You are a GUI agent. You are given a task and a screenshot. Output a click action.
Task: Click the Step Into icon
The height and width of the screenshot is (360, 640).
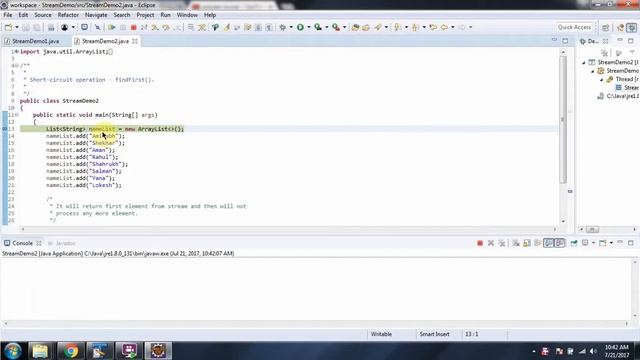point(155,27)
